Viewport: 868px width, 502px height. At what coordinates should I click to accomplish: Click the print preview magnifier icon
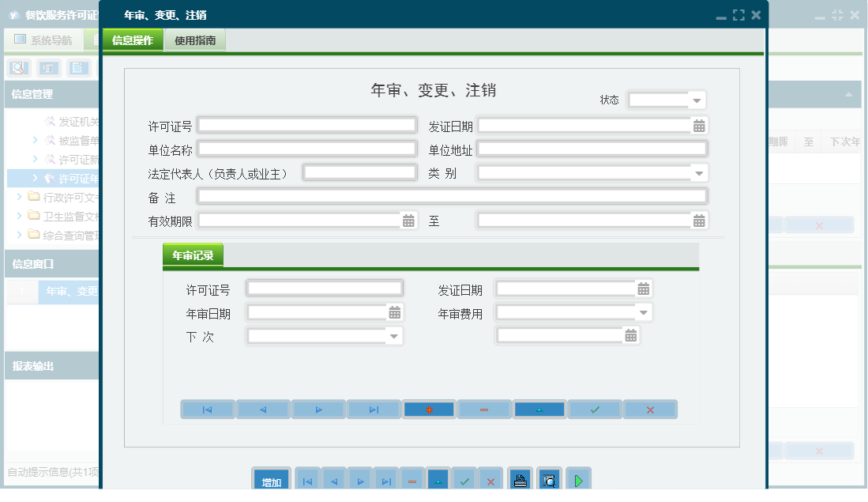(x=549, y=481)
